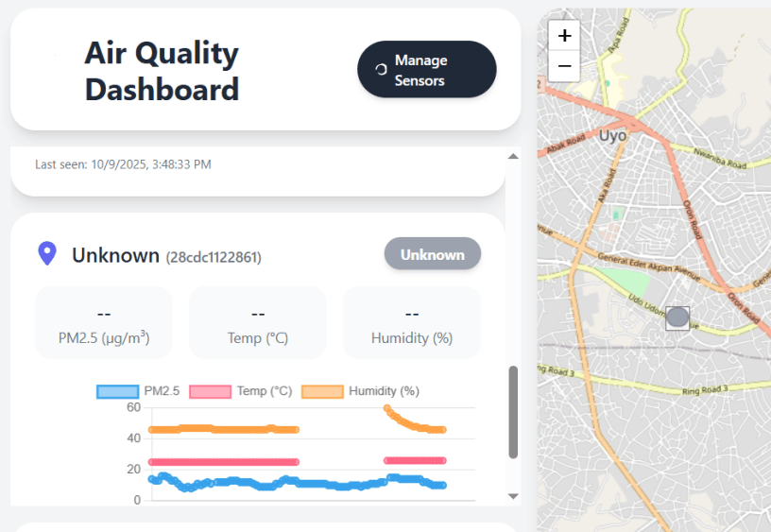
Task: Click the Temp (°C) reading card
Action: tap(258, 323)
